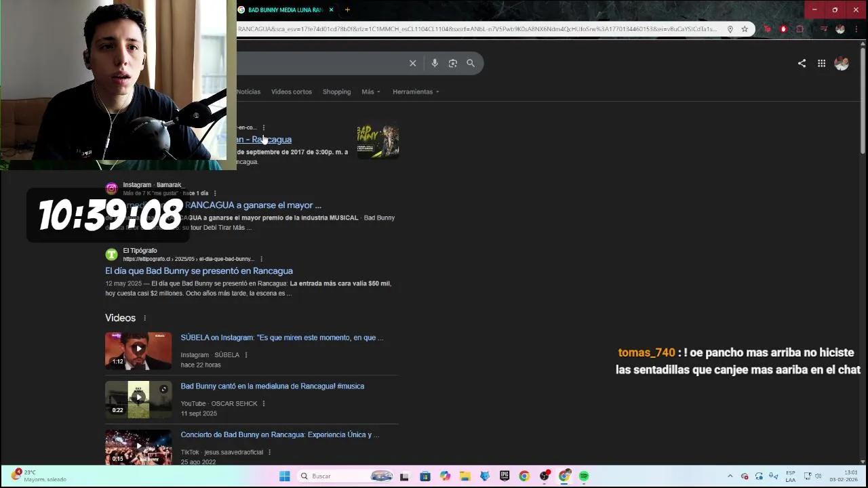This screenshot has height=488, width=868.
Task: Click the Chrome address bar URL
Action: (x=477, y=29)
